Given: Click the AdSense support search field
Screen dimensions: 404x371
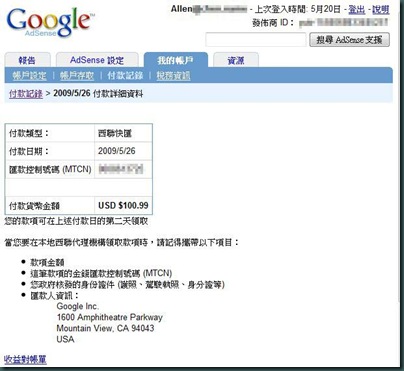Looking at the screenshot, I should pyautogui.click(x=256, y=40).
